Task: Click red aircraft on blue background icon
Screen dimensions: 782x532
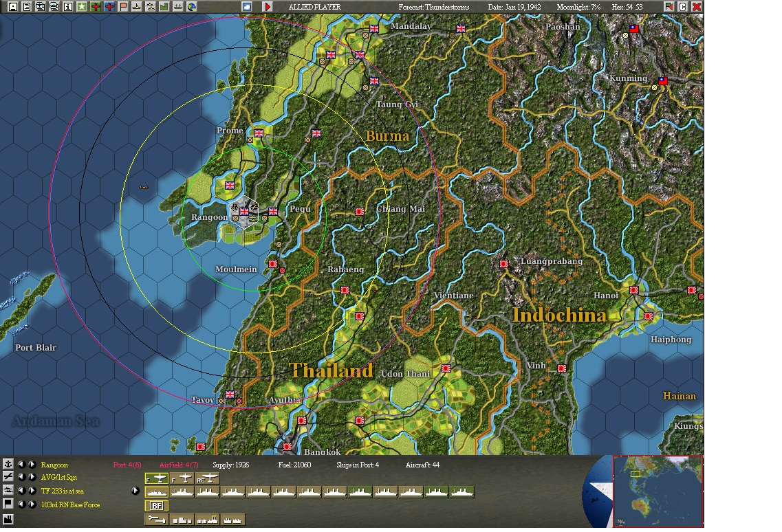Action: pyautogui.click(x=109, y=6)
